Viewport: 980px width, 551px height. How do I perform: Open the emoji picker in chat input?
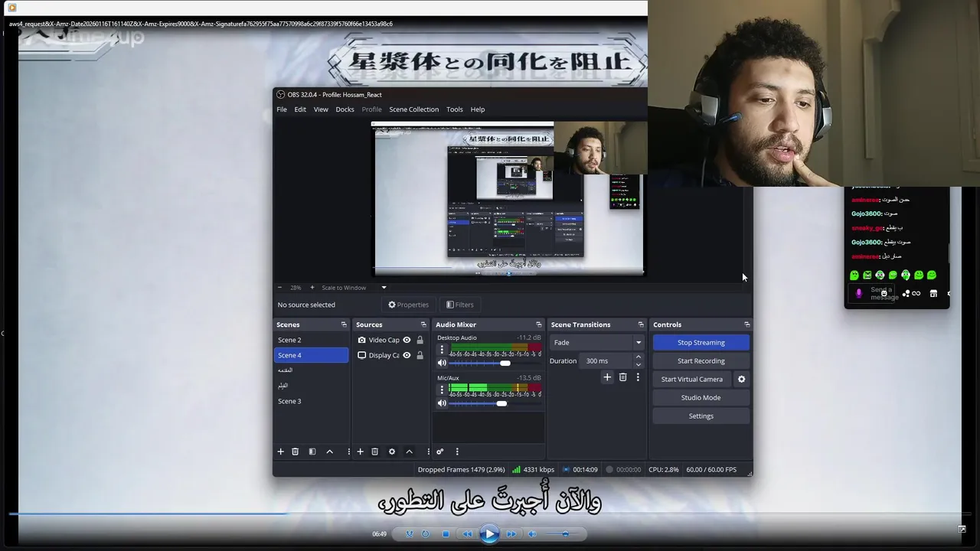tap(884, 293)
